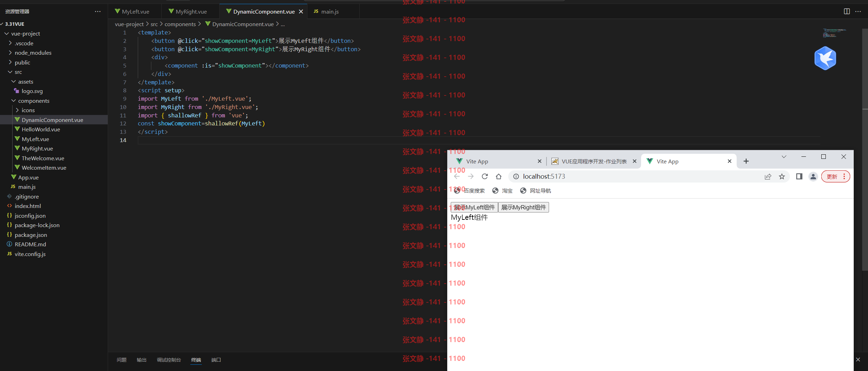Bookmark this page with the star icon

coord(782,177)
